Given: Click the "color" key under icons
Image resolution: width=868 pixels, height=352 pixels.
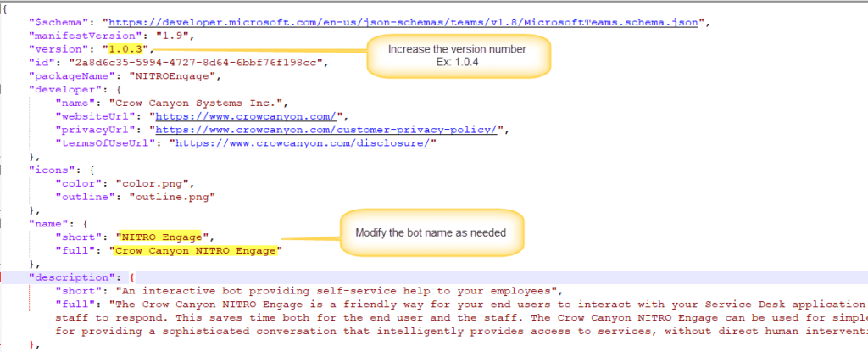Looking at the screenshot, I should point(79,183).
